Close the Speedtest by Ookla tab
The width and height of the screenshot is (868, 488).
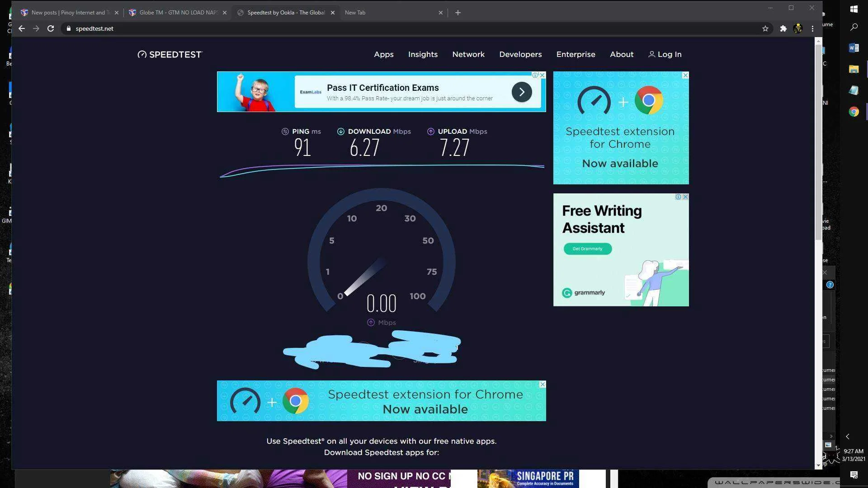(333, 13)
